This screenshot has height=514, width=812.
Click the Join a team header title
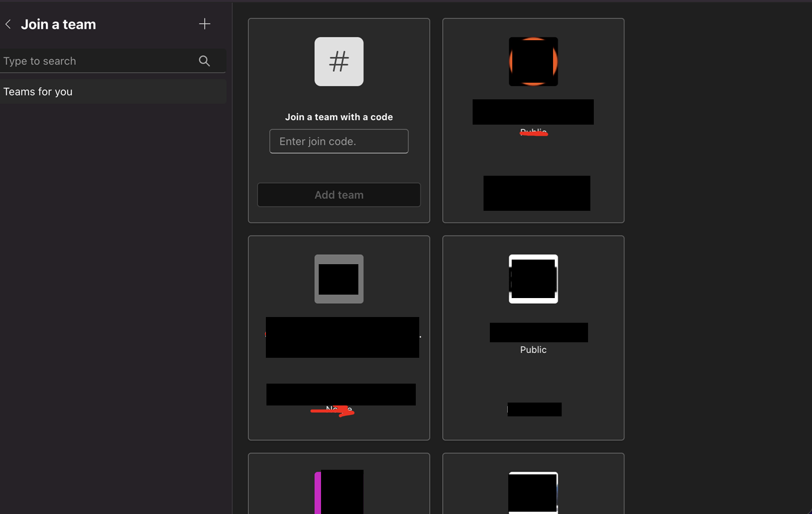[x=59, y=24]
